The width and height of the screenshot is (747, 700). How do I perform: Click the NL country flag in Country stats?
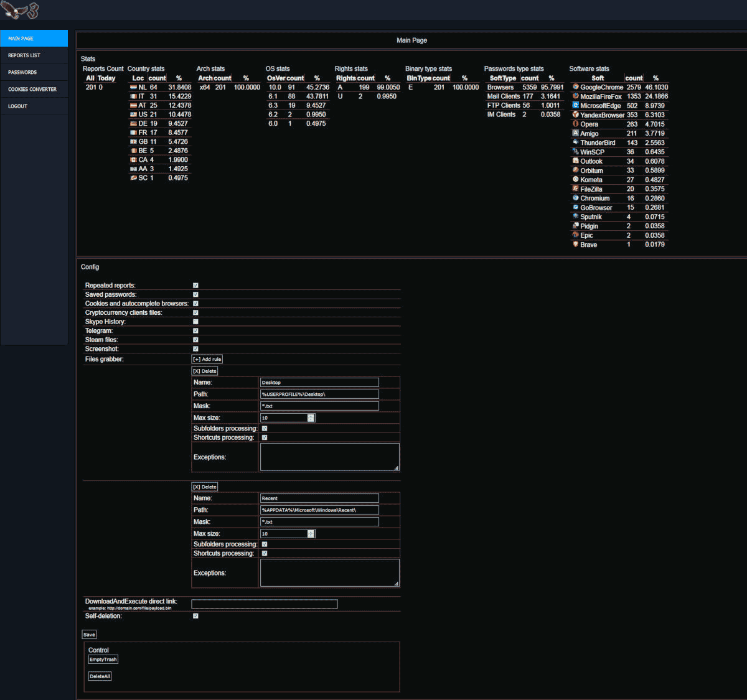pyautogui.click(x=133, y=87)
